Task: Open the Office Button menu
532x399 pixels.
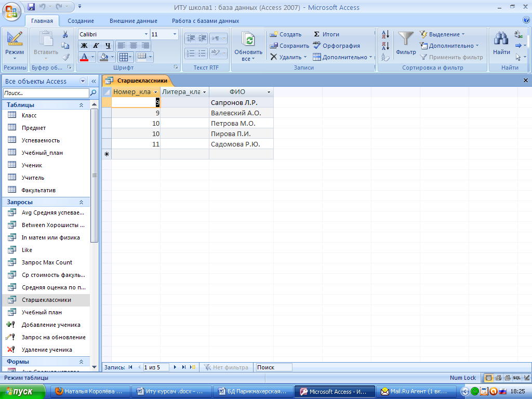Action: (12, 11)
